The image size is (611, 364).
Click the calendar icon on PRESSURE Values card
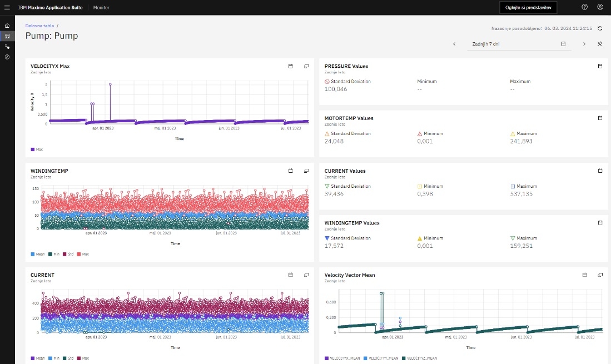[600, 66]
